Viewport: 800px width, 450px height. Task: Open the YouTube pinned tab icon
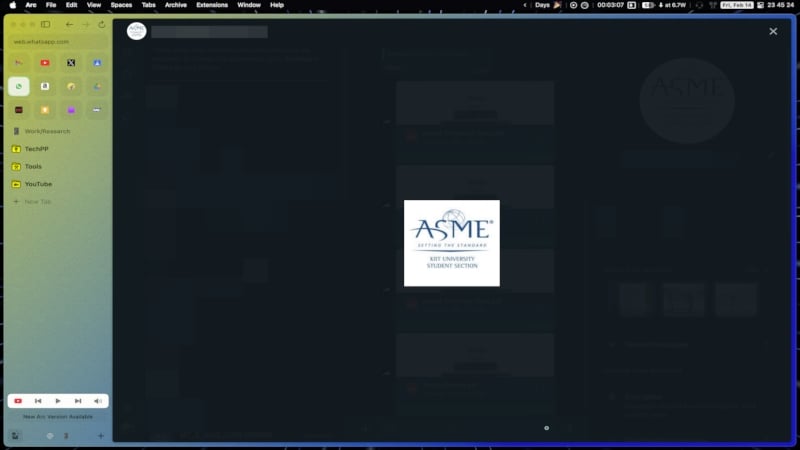pos(45,63)
